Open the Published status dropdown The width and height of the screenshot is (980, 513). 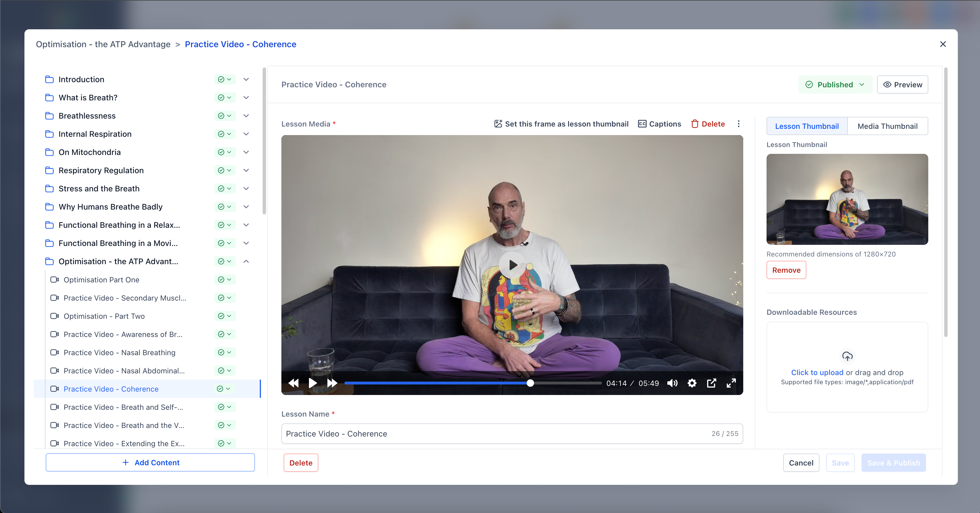(x=835, y=84)
